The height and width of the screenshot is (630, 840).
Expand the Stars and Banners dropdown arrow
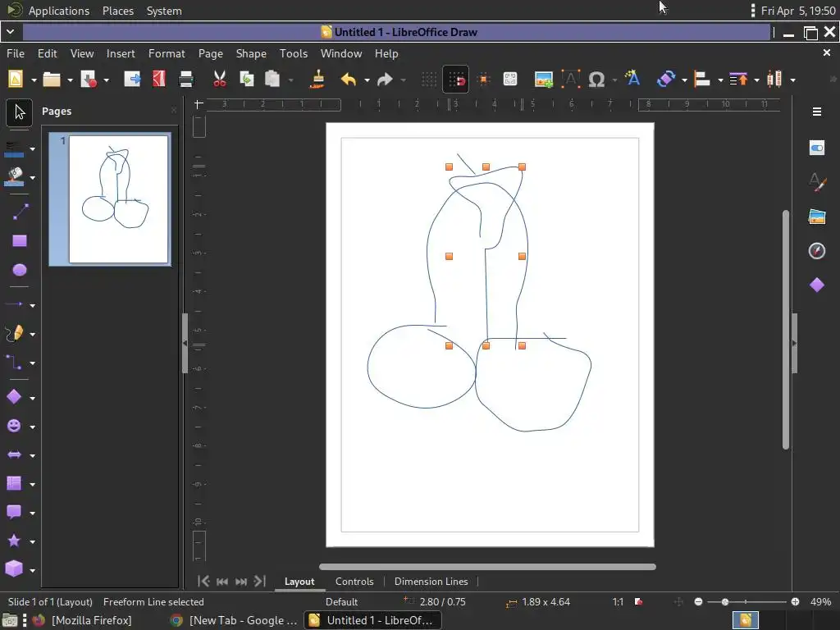tap(33, 542)
